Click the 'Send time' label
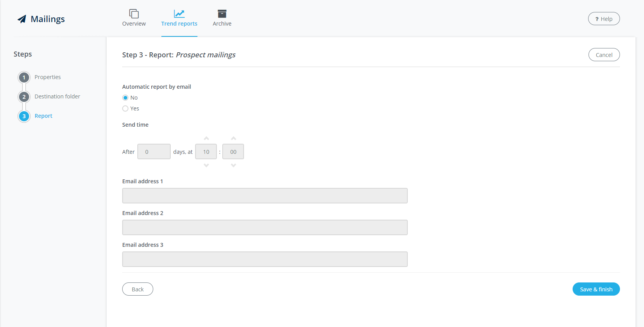Image resolution: width=644 pixels, height=327 pixels. point(135,125)
